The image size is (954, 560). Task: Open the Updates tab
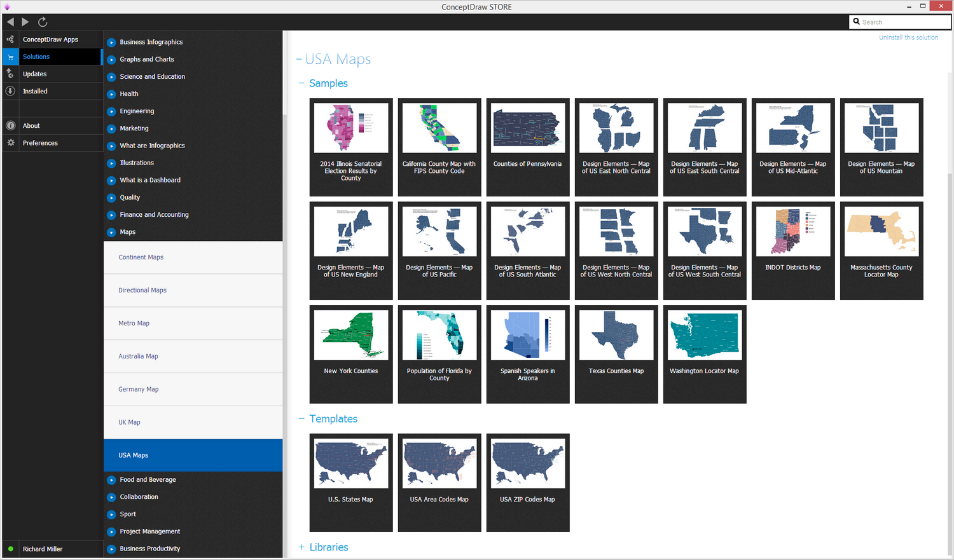52,74
